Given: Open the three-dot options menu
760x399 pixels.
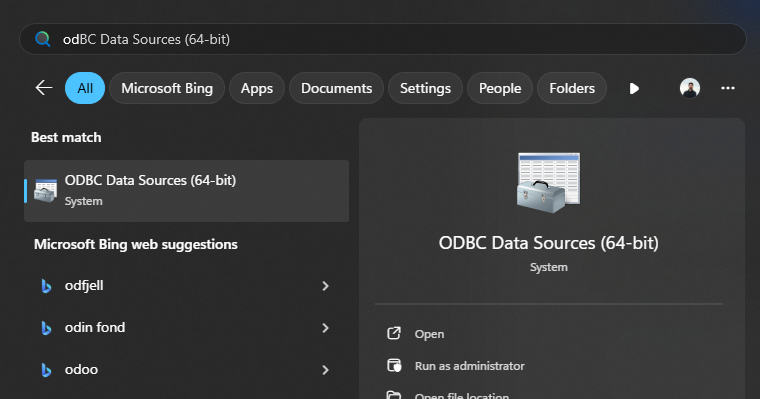Looking at the screenshot, I should (728, 88).
